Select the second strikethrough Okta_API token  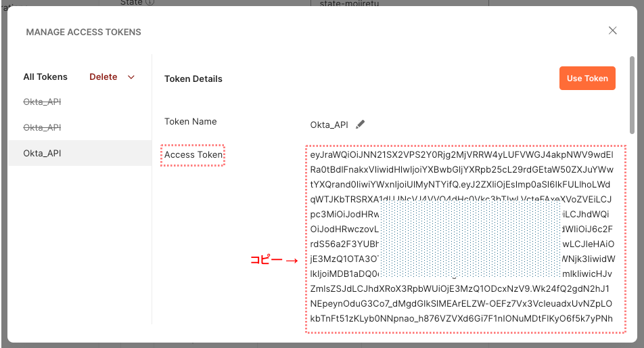(43, 127)
